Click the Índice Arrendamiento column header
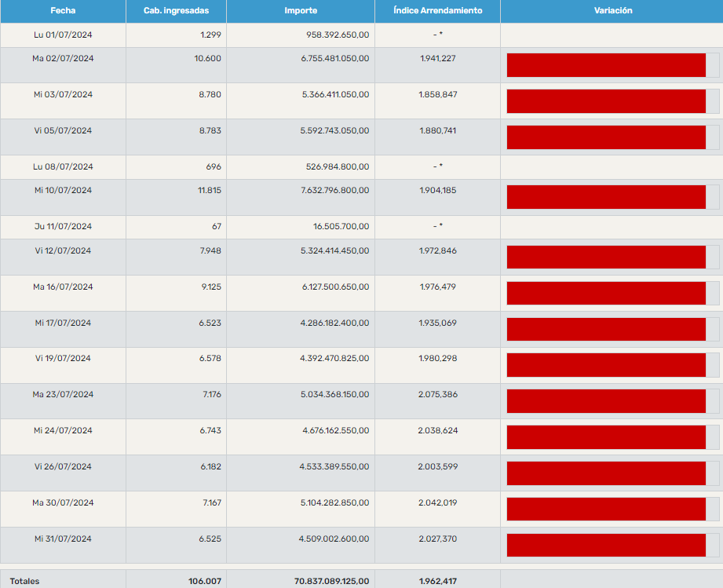This screenshot has height=588, width=723. pyautogui.click(x=437, y=11)
